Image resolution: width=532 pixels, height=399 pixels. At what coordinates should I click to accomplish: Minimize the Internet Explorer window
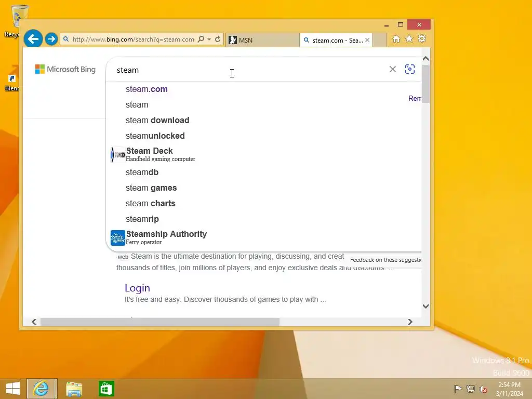(x=386, y=25)
